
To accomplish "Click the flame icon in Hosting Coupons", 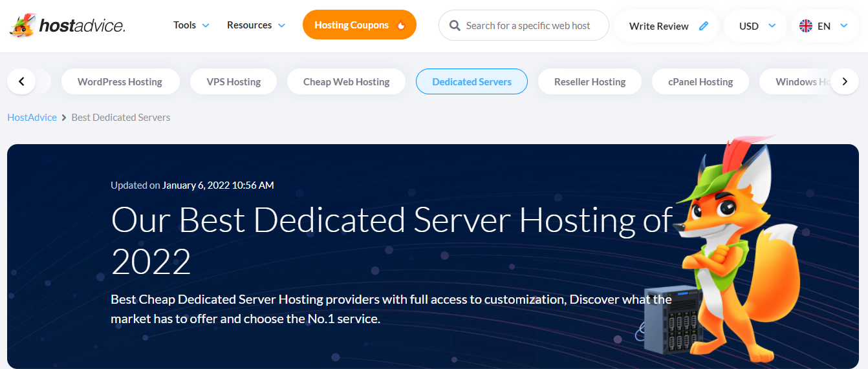I will [x=401, y=26].
